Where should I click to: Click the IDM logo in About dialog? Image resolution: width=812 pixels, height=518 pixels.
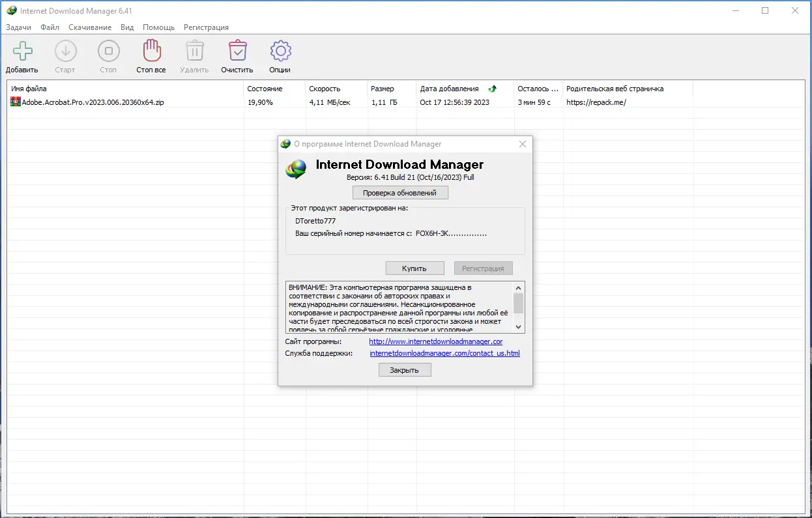[297, 169]
